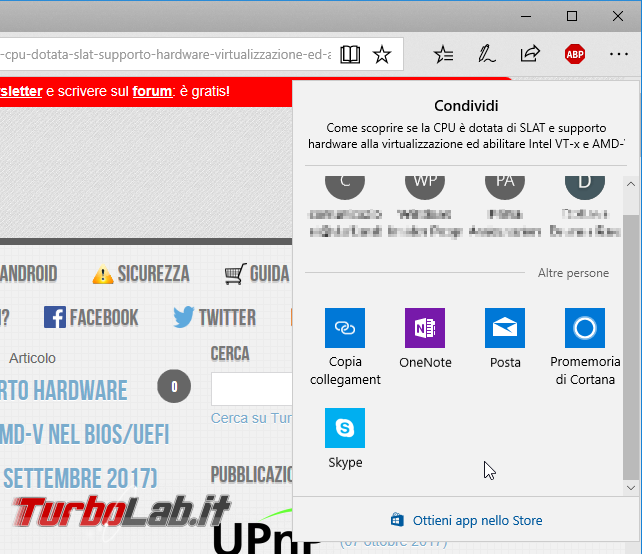Screen dimensions: 642x554
Task: Add page to favorites star
Action: (382, 54)
